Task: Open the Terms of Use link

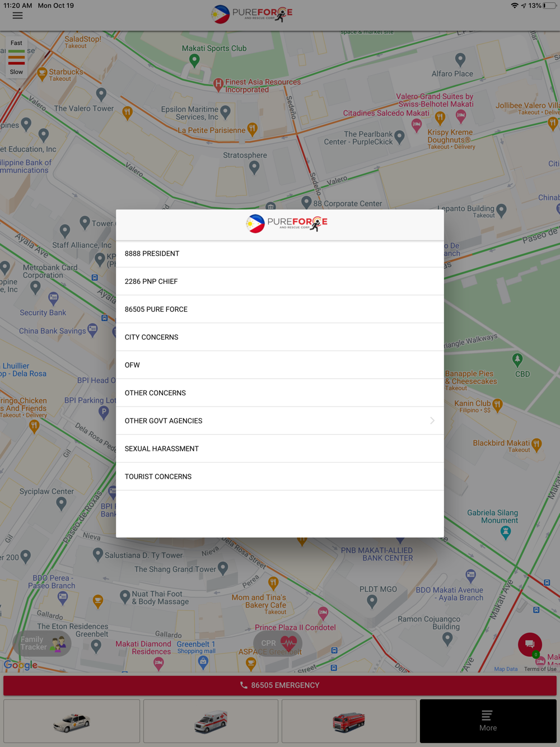Action: coord(540,669)
